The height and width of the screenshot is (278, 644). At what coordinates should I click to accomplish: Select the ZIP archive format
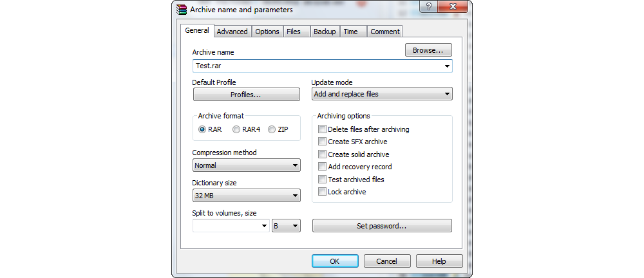pyautogui.click(x=272, y=129)
